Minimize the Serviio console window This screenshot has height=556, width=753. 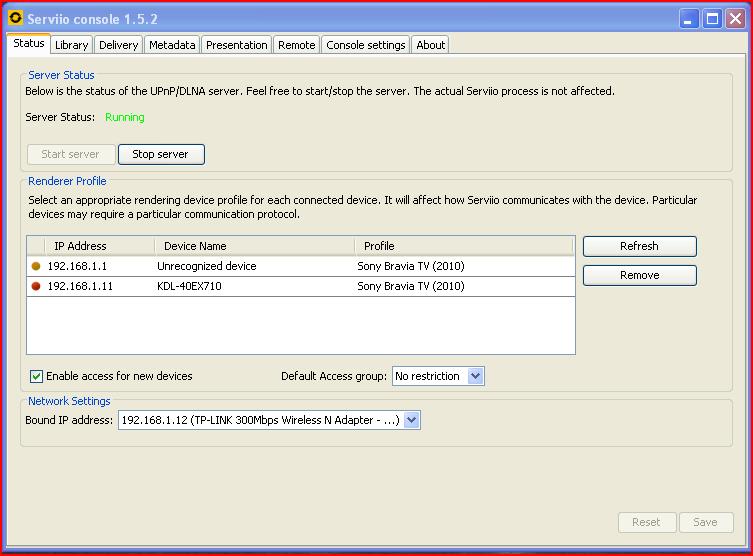tap(689, 19)
